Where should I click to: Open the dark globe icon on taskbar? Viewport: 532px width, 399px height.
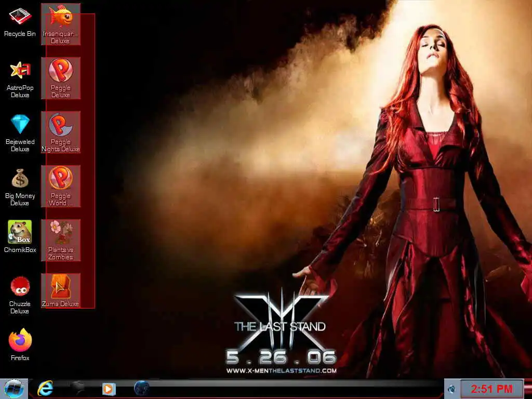[141, 388]
